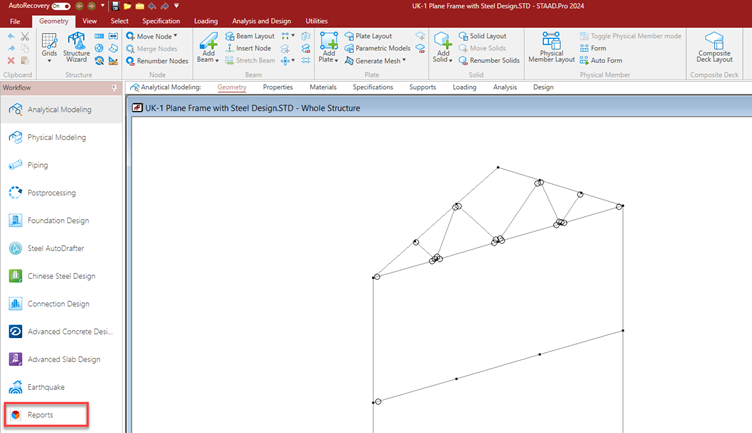The image size is (752, 433).
Task: Open the Foundation Design workflow
Action: [61, 221]
